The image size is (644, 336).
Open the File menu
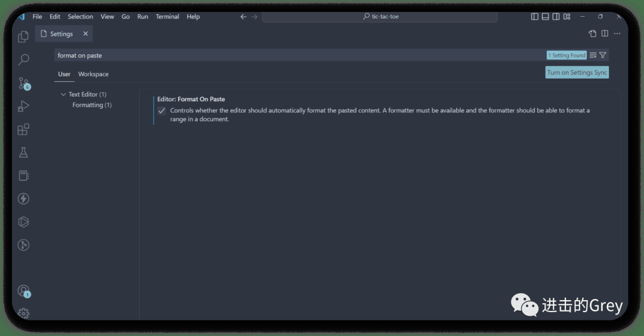click(x=38, y=17)
